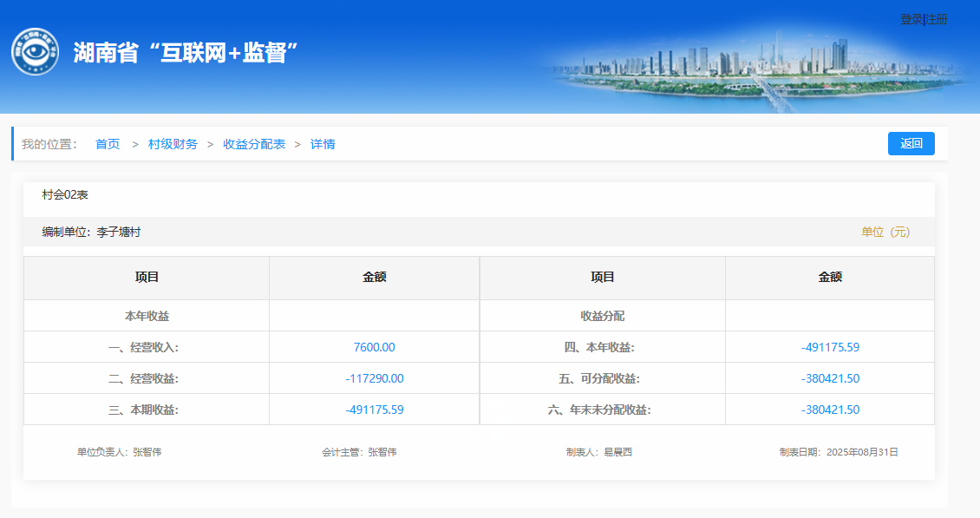Open the 六、年末未分配收益 amount value
This screenshot has width=980, height=518.
click(830, 410)
